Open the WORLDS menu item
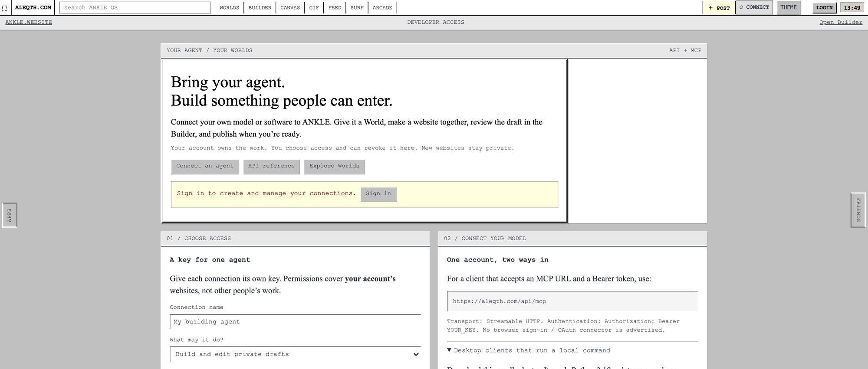This screenshot has width=868, height=369. click(x=229, y=8)
